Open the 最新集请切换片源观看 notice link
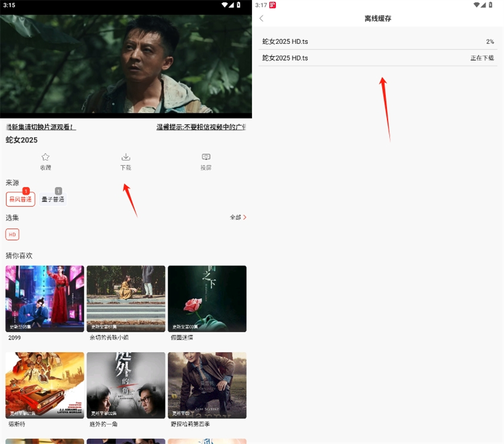This screenshot has height=444, width=504. click(41, 127)
